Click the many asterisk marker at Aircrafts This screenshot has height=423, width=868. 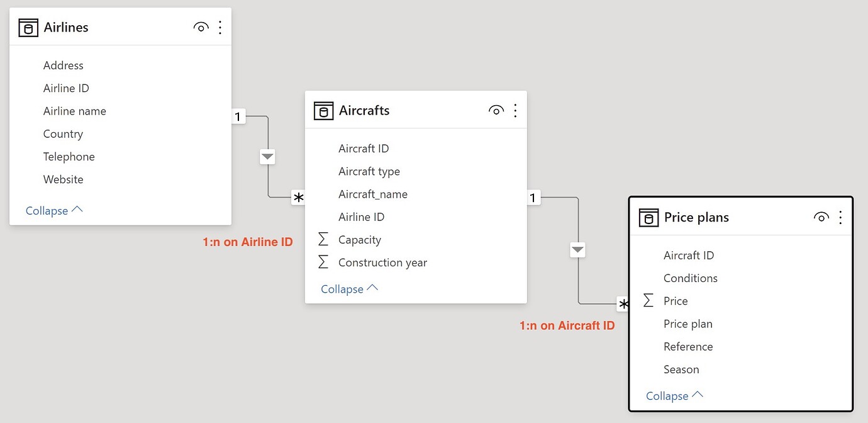pyautogui.click(x=298, y=198)
